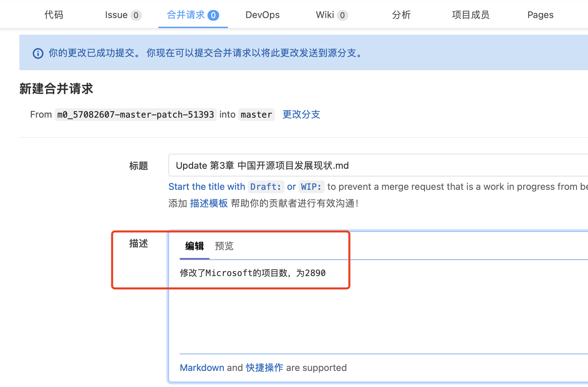Open the Pages tab

click(x=540, y=15)
